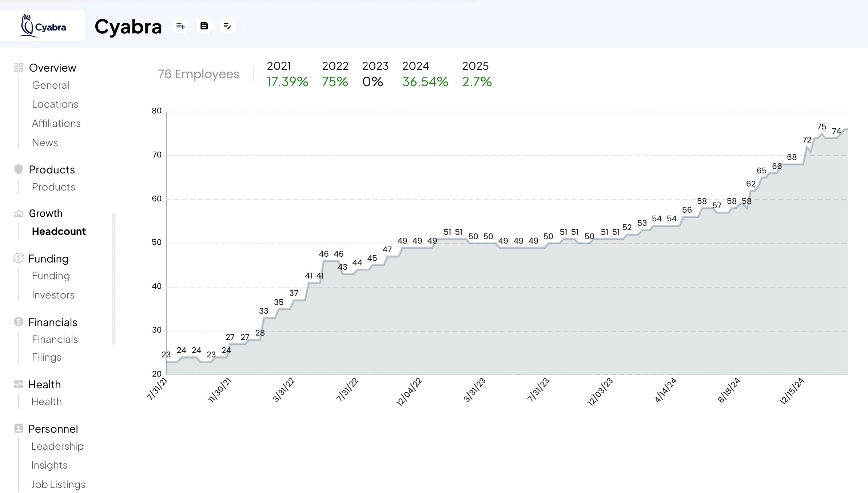The image size is (868, 493).
Task: Click the Growth chart icon
Action: click(x=19, y=213)
